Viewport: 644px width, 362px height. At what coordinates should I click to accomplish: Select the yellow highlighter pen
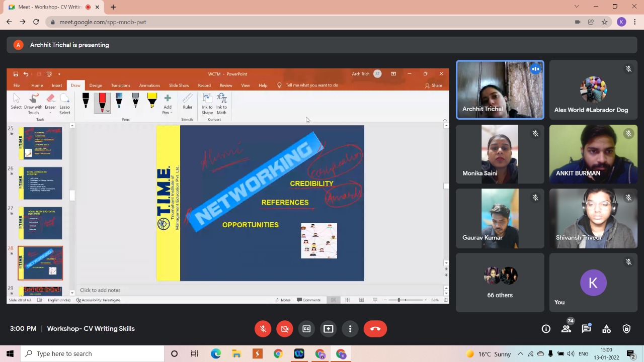(152, 101)
